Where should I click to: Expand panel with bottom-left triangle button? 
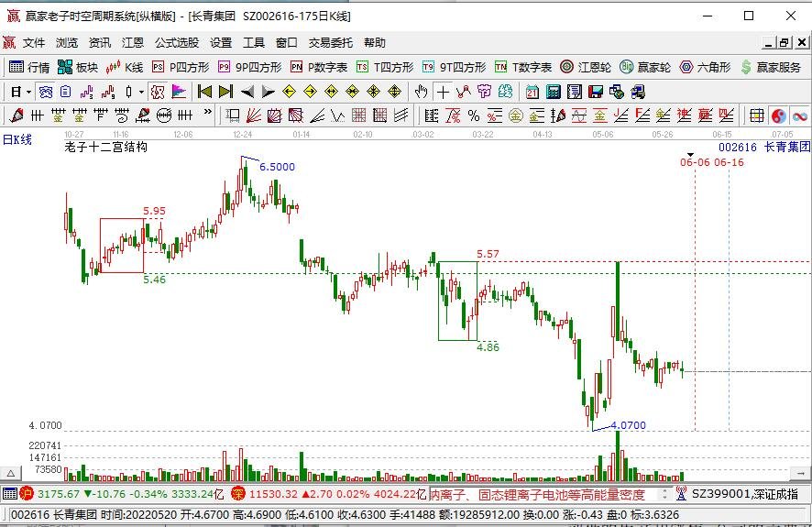[x=10, y=473]
